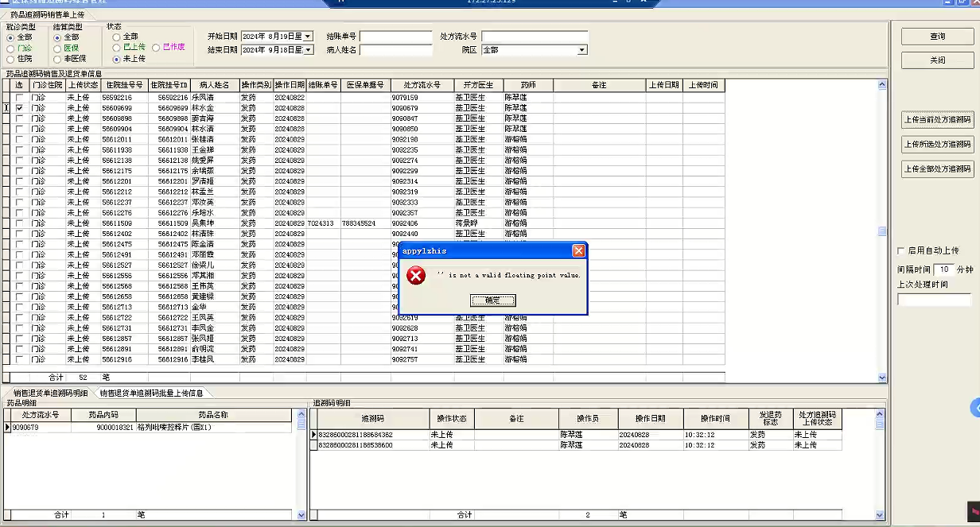Click 医保单据号 cell 788345524
Viewport: 980px width, 527px height.
(364, 223)
